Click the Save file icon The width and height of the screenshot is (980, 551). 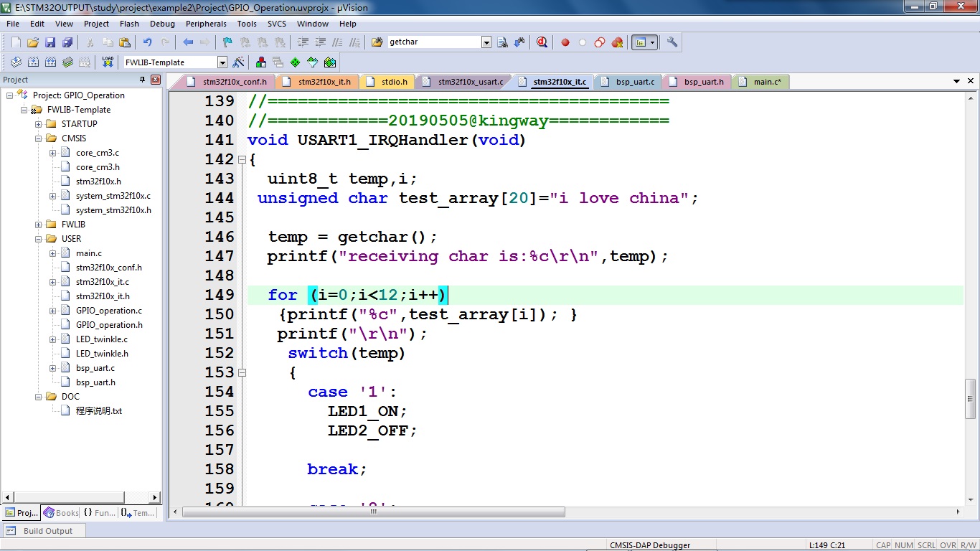[x=50, y=42]
